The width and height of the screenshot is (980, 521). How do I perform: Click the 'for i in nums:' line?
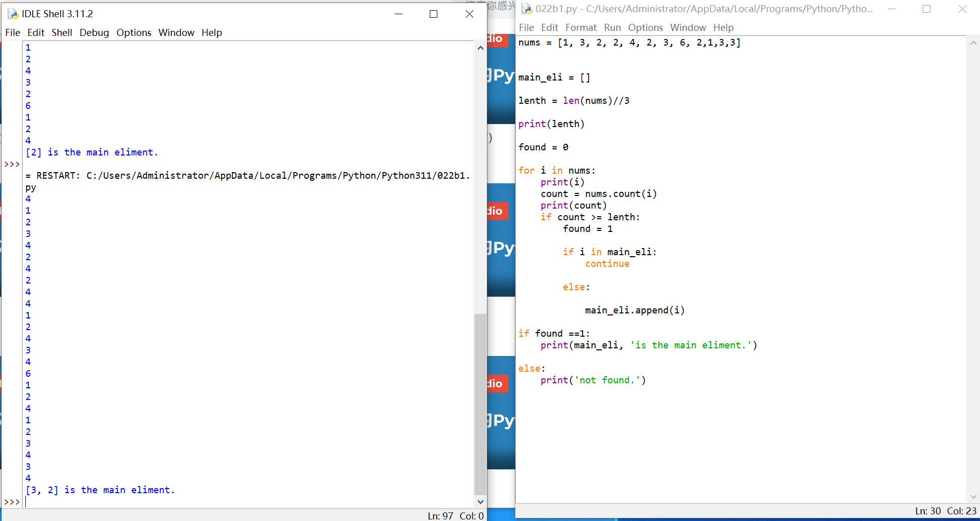[557, 171]
